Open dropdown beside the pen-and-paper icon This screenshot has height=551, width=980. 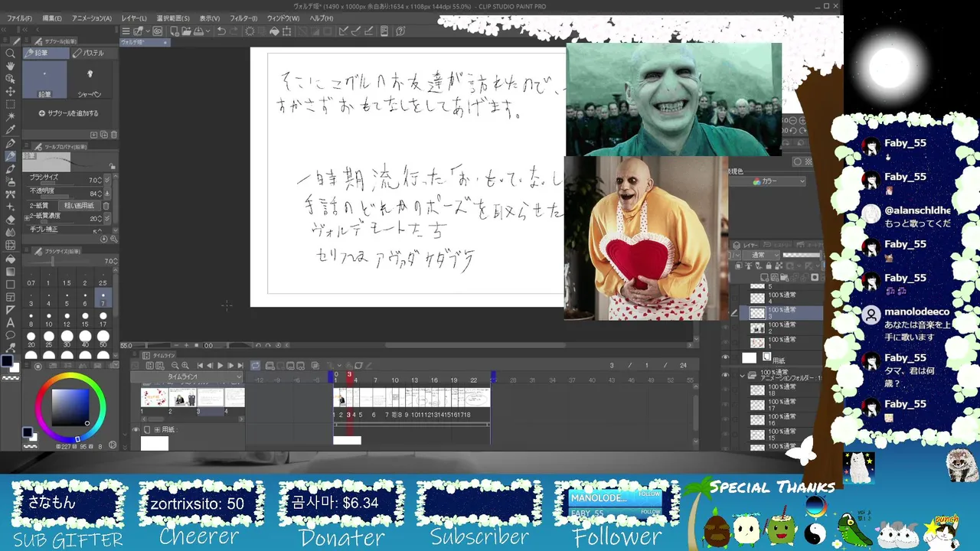point(149,31)
